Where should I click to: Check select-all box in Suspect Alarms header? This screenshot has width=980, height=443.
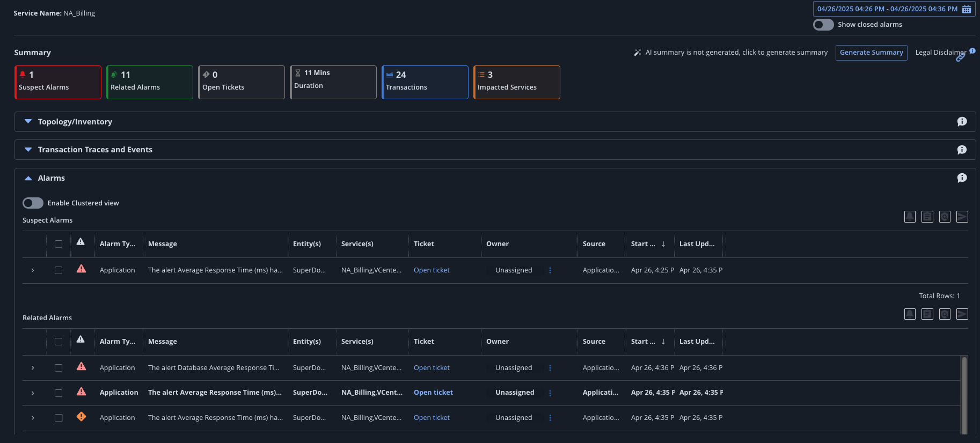pyautogui.click(x=58, y=244)
